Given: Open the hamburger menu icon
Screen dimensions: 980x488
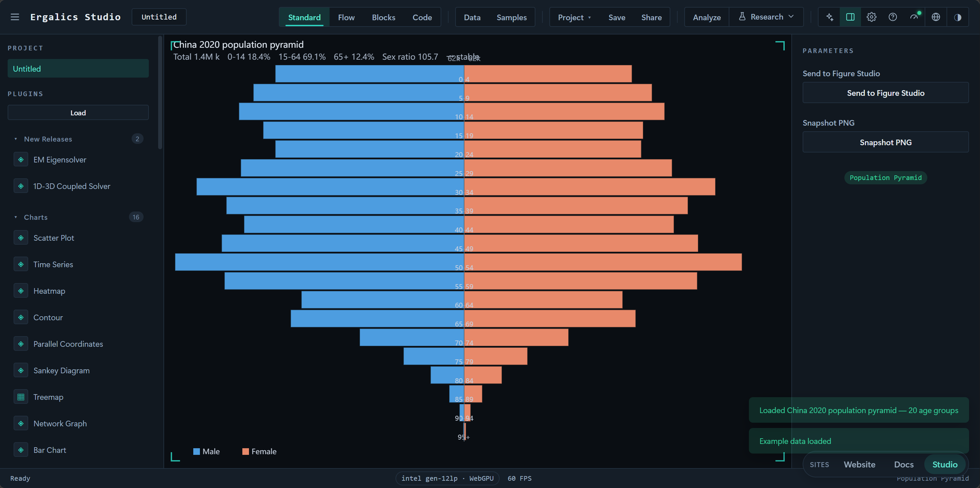Looking at the screenshot, I should click(x=15, y=17).
